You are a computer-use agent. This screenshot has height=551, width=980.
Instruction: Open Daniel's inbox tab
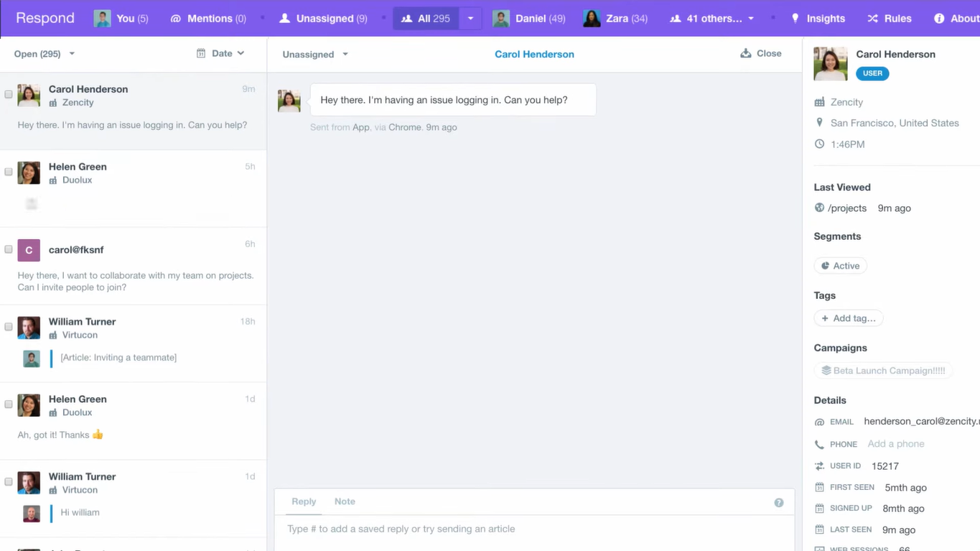click(x=529, y=18)
